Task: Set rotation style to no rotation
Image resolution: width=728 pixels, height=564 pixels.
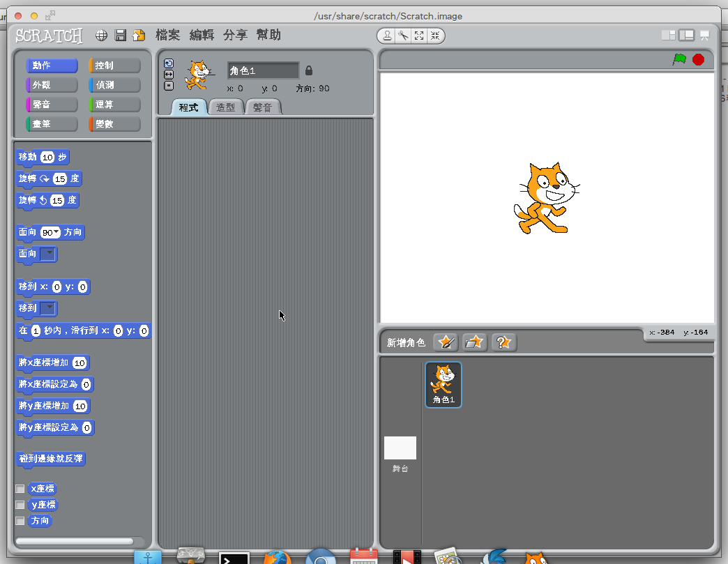Action: click(169, 86)
